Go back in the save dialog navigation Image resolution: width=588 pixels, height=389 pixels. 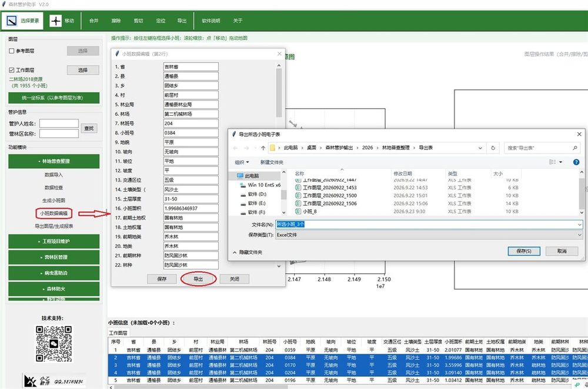236,148
